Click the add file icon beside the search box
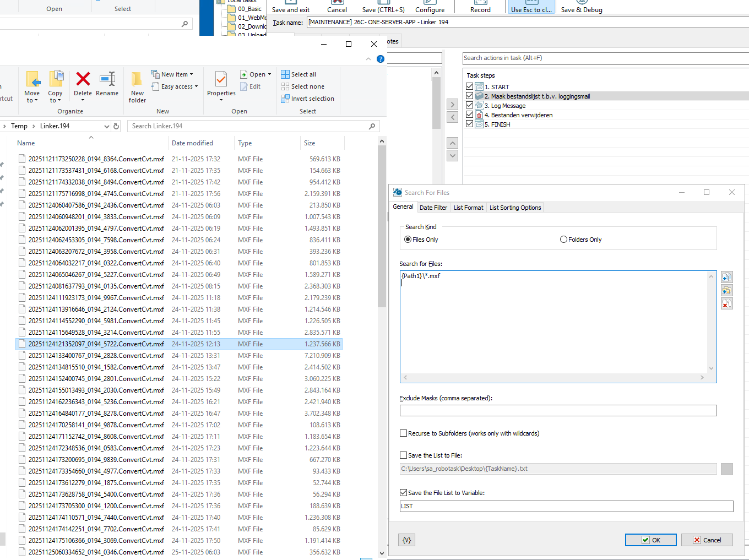The image size is (749, 560). [726, 277]
